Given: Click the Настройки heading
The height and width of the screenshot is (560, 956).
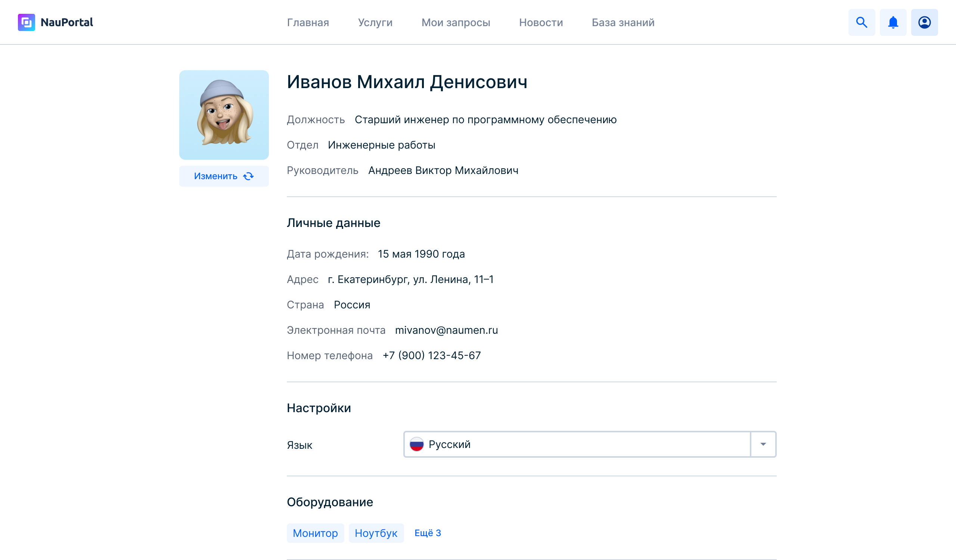Looking at the screenshot, I should [x=319, y=408].
